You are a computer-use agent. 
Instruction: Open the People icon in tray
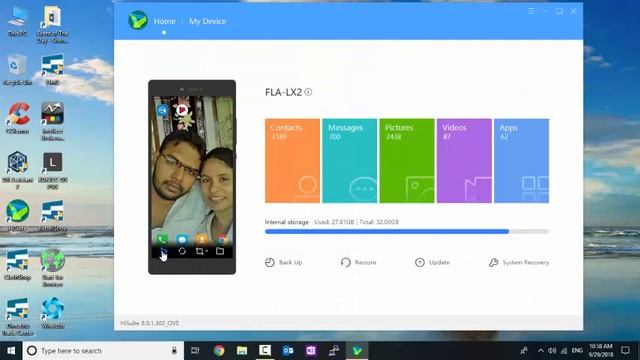pyautogui.click(x=524, y=351)
